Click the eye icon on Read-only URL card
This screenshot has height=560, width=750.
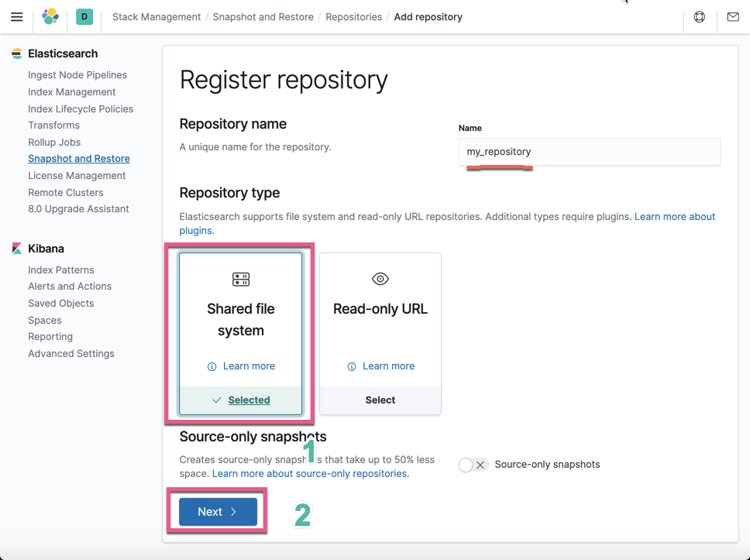point(380,279)
